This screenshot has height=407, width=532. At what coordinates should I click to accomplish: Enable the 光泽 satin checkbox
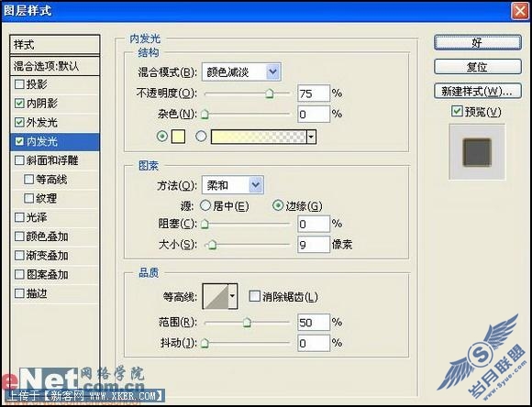(19, 217)
